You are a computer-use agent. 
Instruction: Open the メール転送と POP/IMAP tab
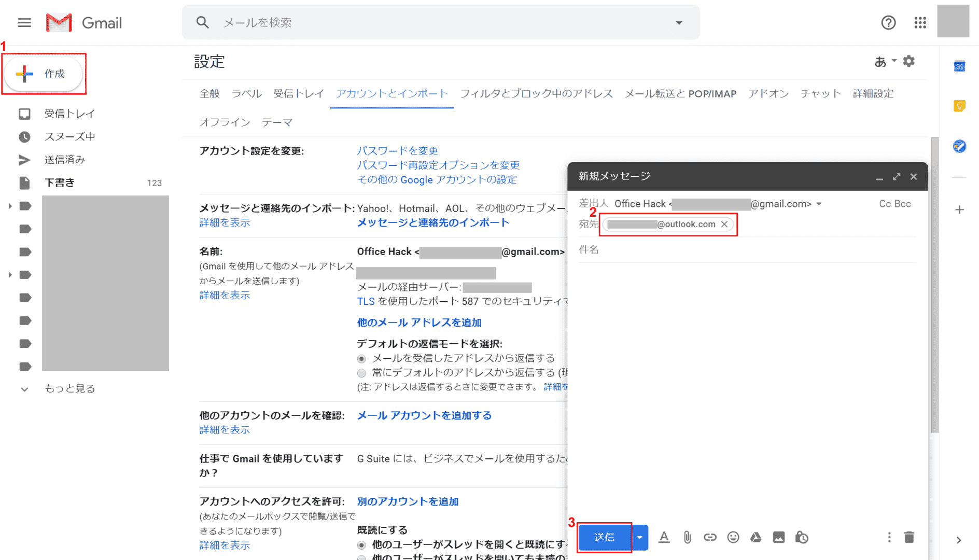click(x=680, y=94)
